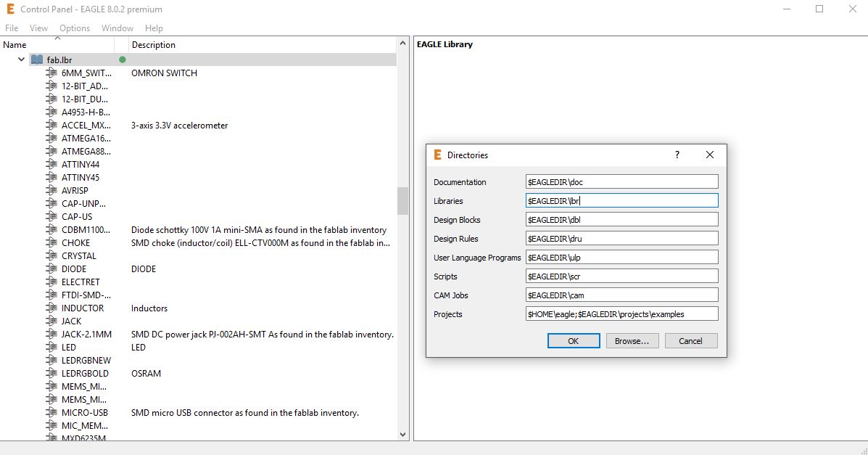
Task: Click the device icon beside CHOKE
Action: point(51,243)
